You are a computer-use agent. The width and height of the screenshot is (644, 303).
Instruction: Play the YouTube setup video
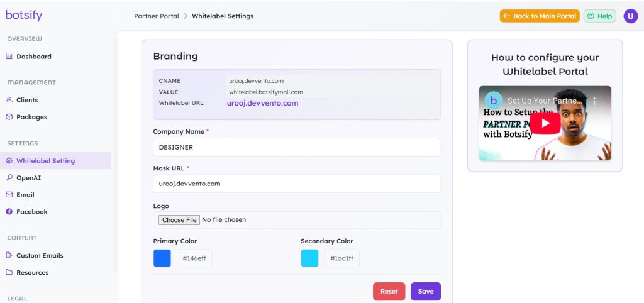pos(545,123)
